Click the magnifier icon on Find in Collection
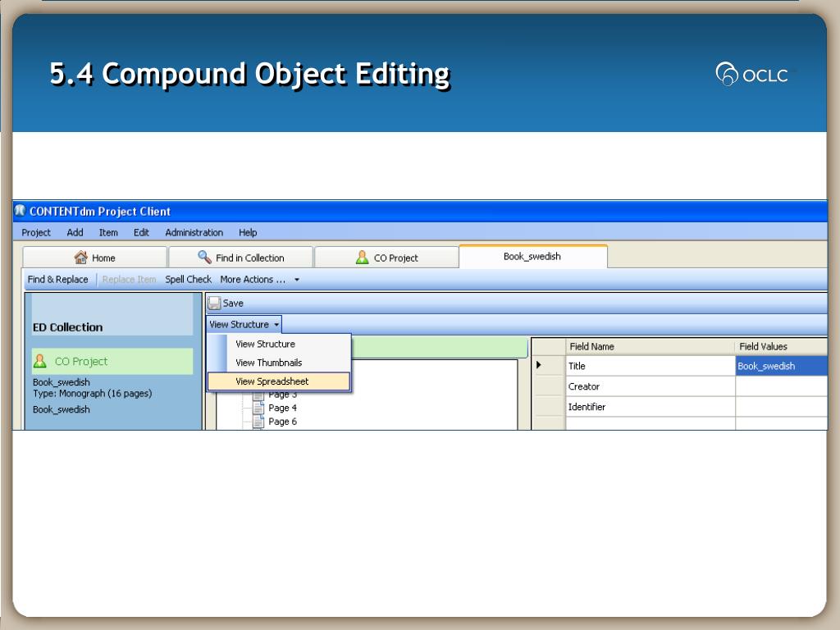 pyautogui.click(x=204, y=257)
